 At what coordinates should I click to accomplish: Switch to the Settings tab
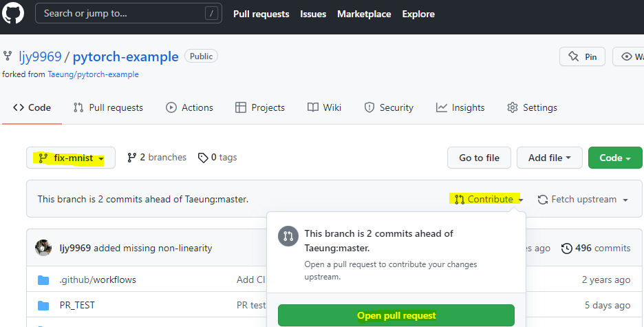pyautogui.click(x=533, y=107)
